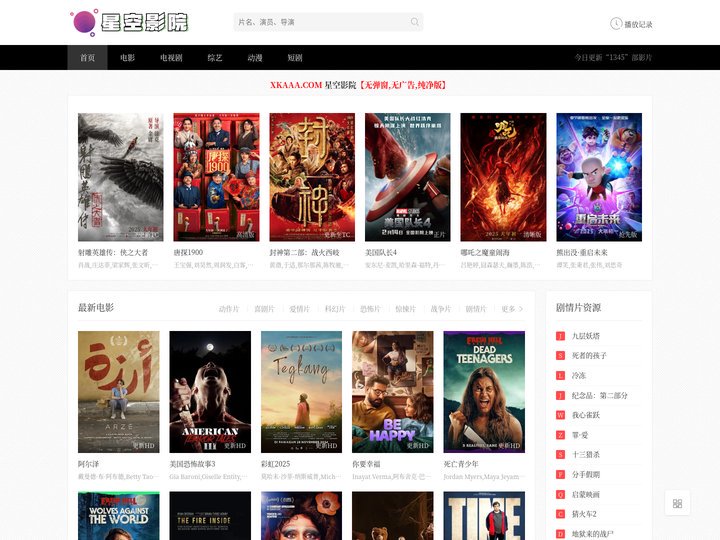The image size is (720, 540).
Task: Open 猜火车2 in sidebar list
Action: pos(584,514)
